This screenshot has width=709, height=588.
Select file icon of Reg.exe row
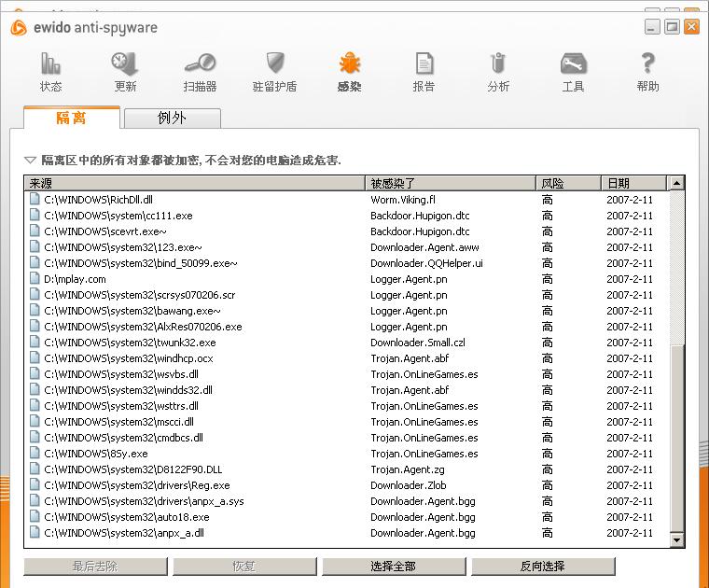[x=35, y=485]
